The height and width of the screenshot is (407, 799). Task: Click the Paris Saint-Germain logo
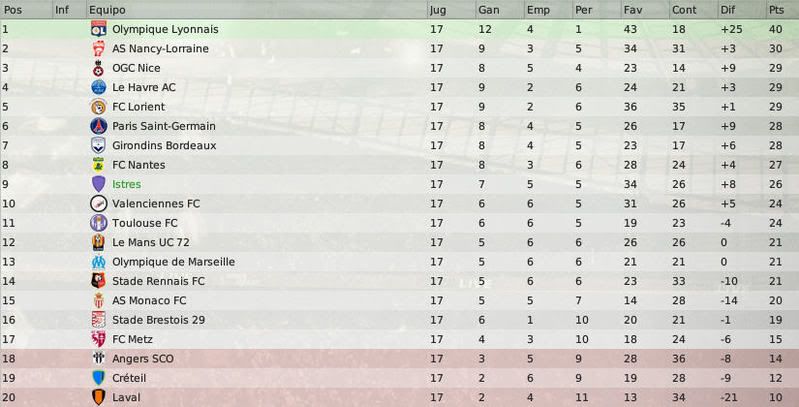click(98, 126)
